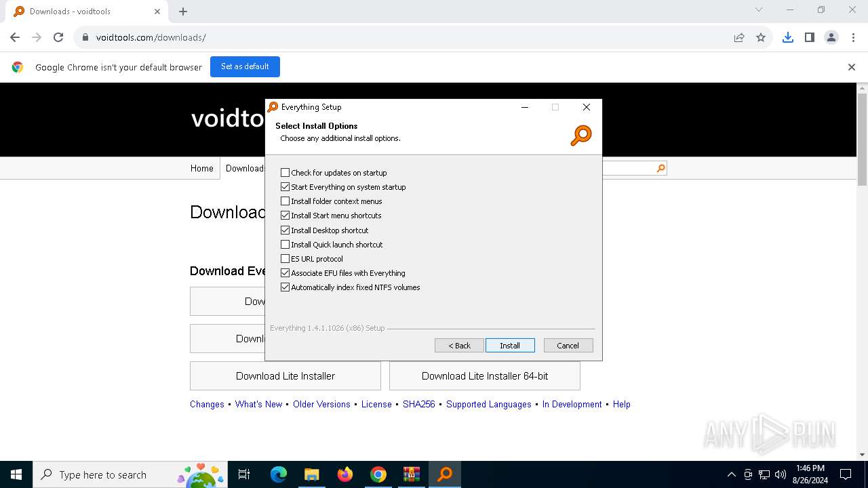Open File Explorer from taskbar
This screenshot has width=868, height=488.
(x=311, y=474)
